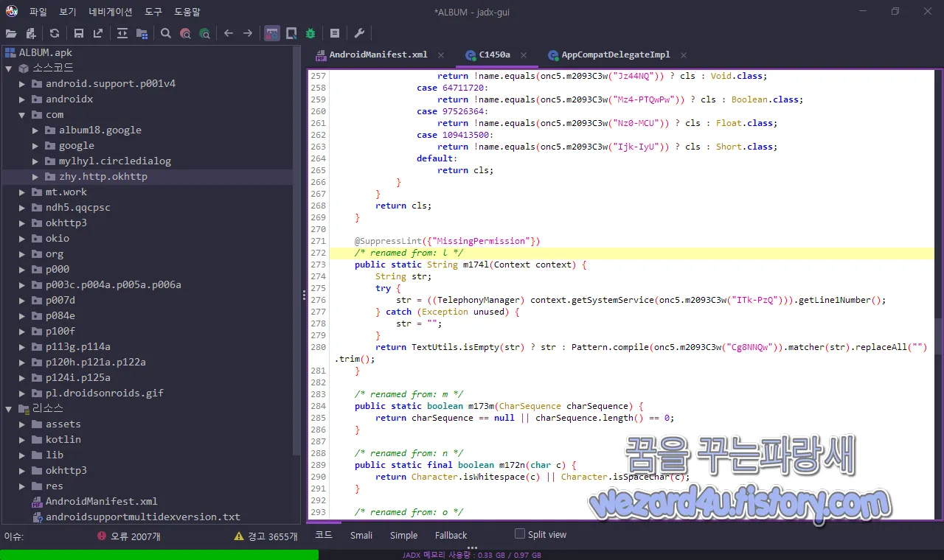This screenshot has width=944, height=560.
Task: Collapse the com package node
Action: point(22,114)
